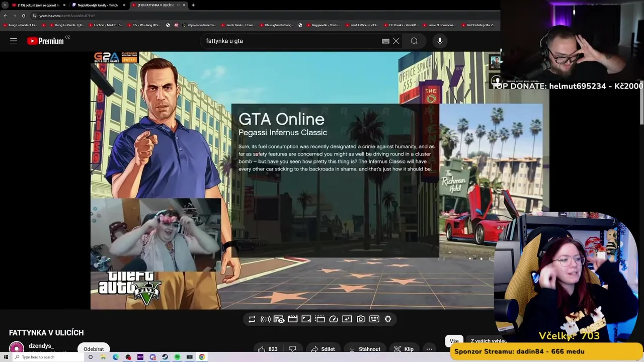
Task: Open the René LaVice - Cold bookmark
Action: click(x=361, y=25)
